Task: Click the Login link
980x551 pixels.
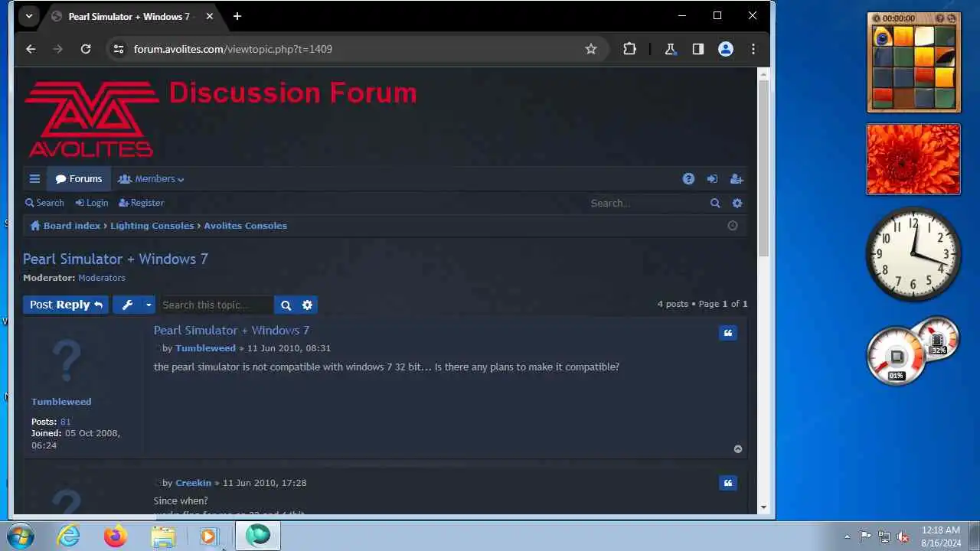Action: tap(92, 203)
